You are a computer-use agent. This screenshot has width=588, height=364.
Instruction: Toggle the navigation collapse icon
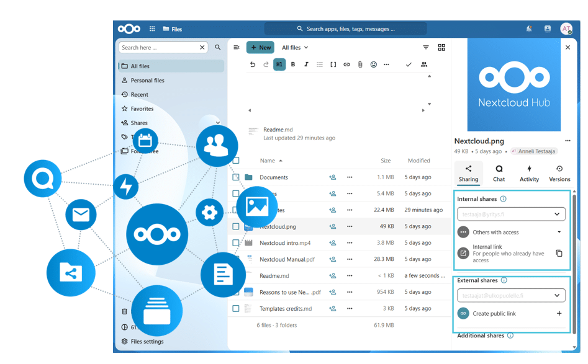click(x=236, y=47)
